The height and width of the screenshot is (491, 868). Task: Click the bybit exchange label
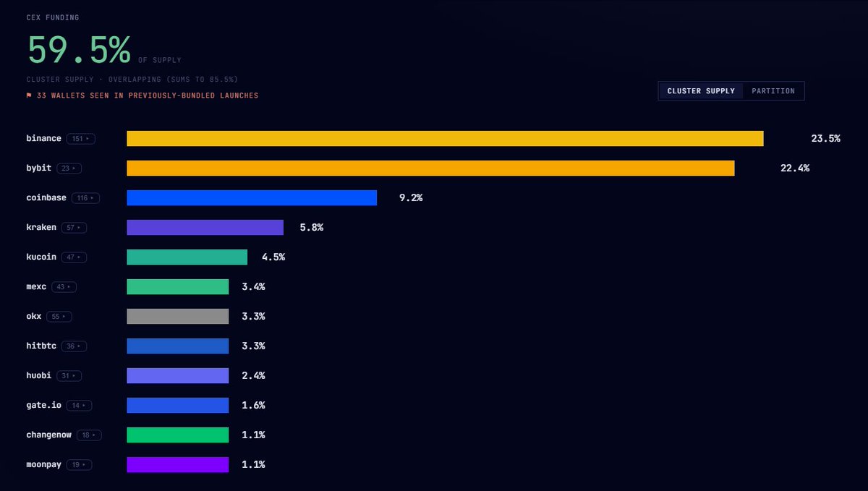pyautogui.click(x=39, y=168)
